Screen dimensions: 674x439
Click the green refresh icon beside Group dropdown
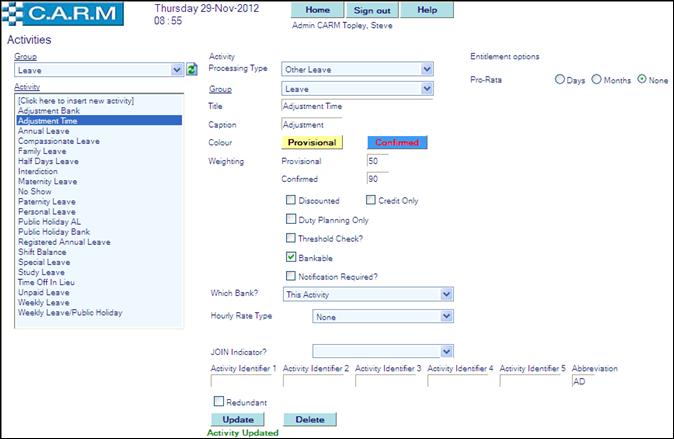[x=191, y=70]
